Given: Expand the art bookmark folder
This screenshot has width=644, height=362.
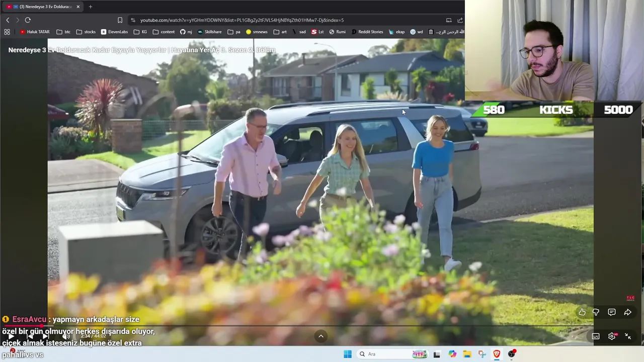Looking at the screenshot, I should (x=280, y=32).
